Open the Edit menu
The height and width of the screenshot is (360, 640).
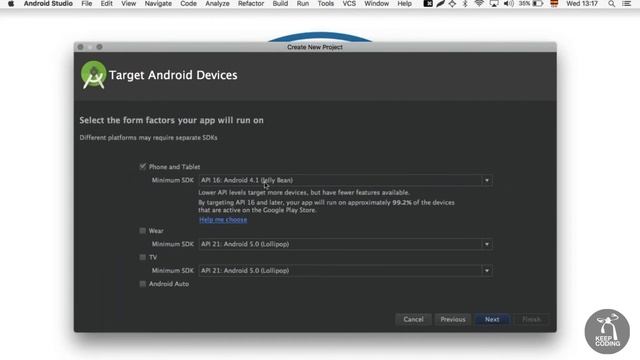[x=107, y=4]
